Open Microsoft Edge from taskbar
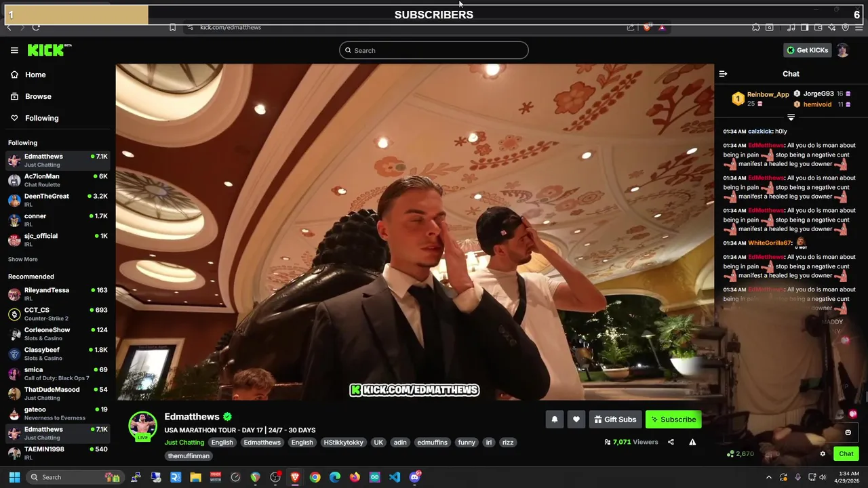This screenshot has width=868, height=488. (x=335, y=477)
